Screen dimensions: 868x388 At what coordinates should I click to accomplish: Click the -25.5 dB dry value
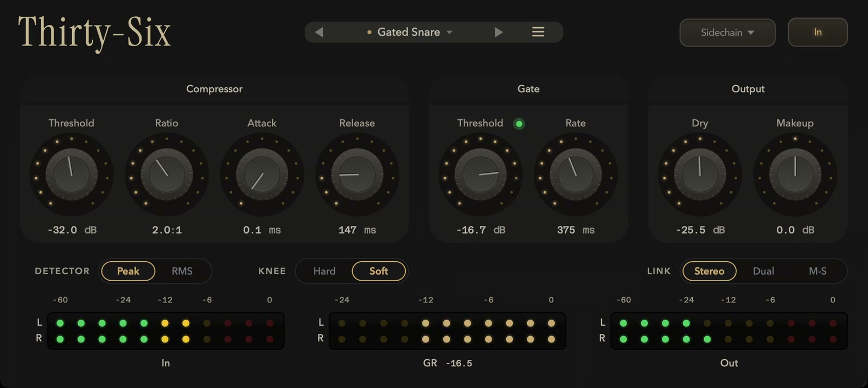[700, 230]
